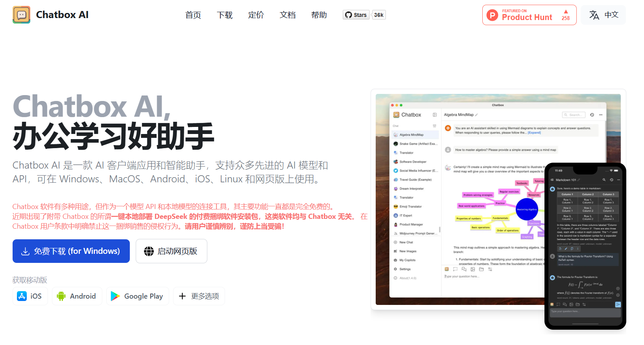This screenshot has width=644, height=345.
Task: Open the 中文 language selector
Action: [603, 15]
